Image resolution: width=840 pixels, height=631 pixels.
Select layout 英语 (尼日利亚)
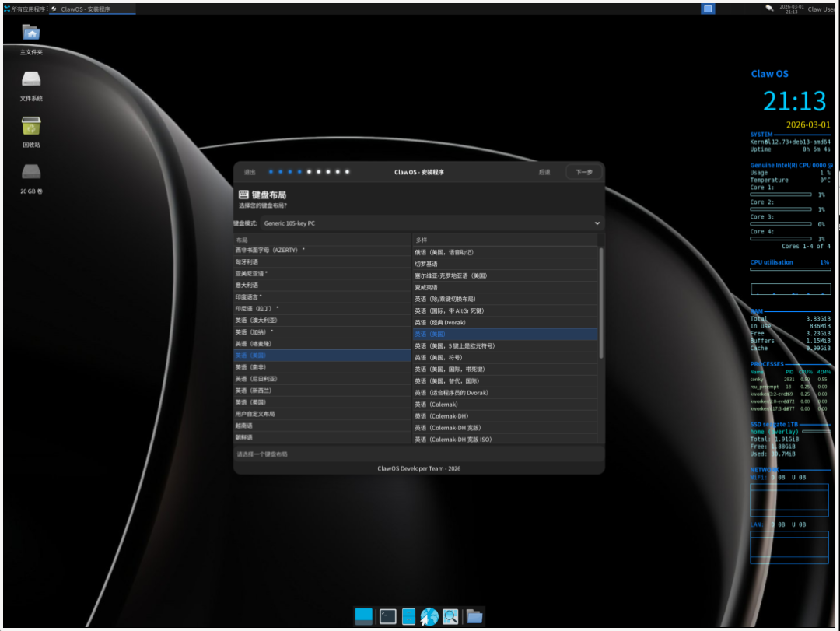(322, 379)
